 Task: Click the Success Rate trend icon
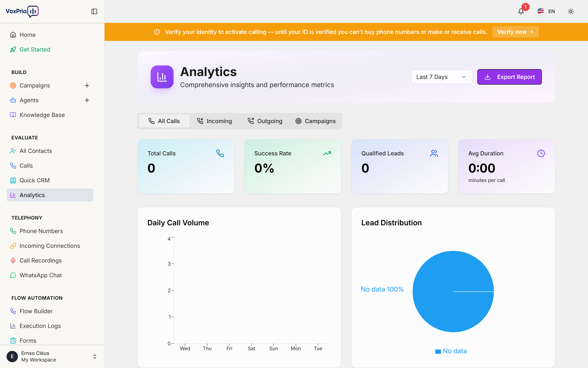(327, 153)
